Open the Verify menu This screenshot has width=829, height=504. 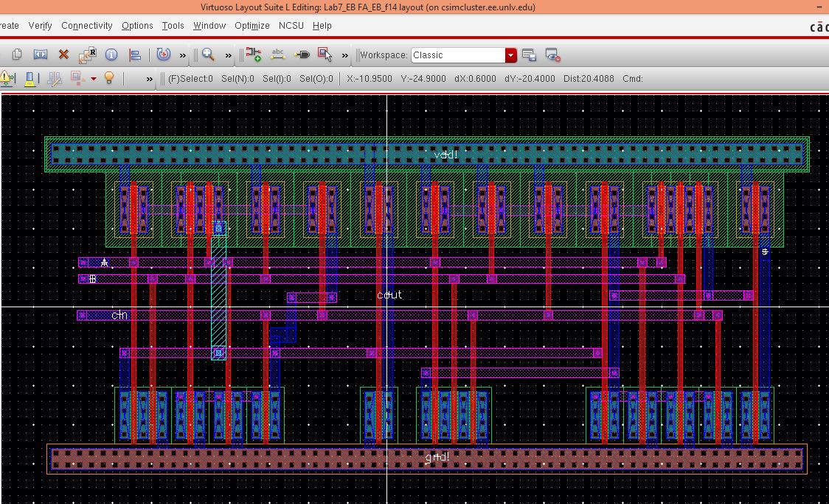click(40, 26)
